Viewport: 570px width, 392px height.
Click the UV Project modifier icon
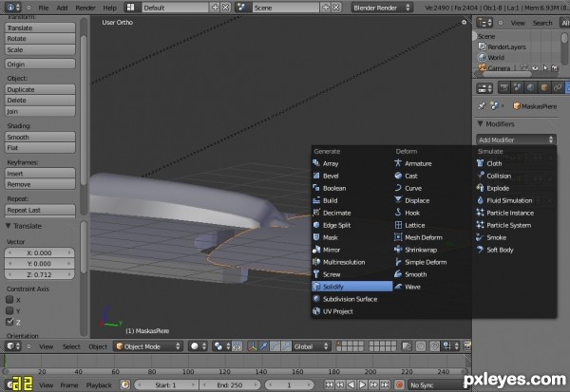point(316,311)
